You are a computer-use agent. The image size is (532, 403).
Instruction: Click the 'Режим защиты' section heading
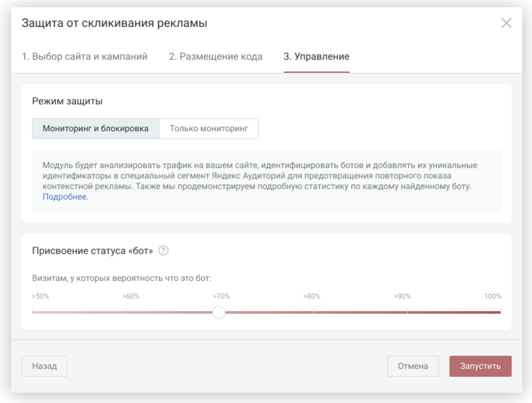(67, 101)
